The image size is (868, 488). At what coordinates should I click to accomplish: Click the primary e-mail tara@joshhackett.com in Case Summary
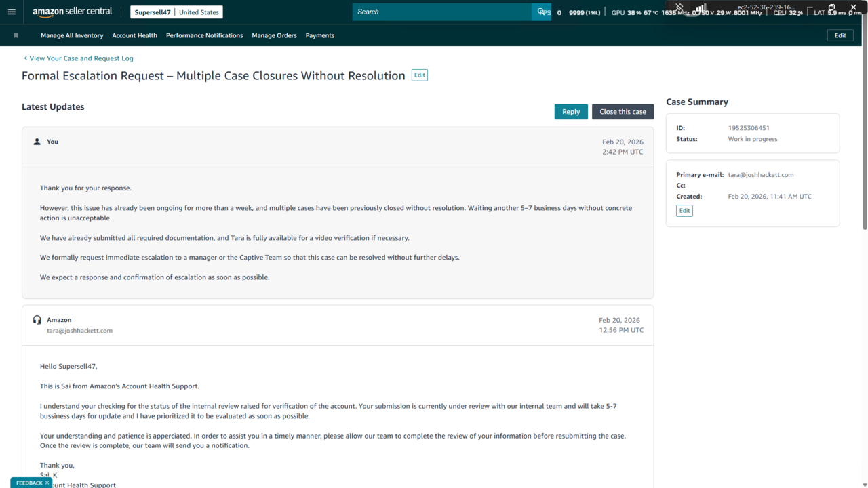tap(761, 175)
